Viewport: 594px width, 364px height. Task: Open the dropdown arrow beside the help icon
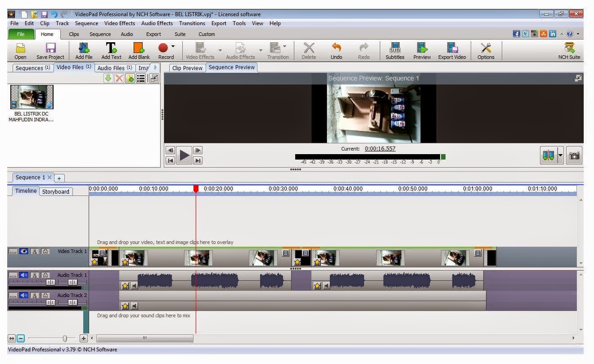click(x=578, y=34)
